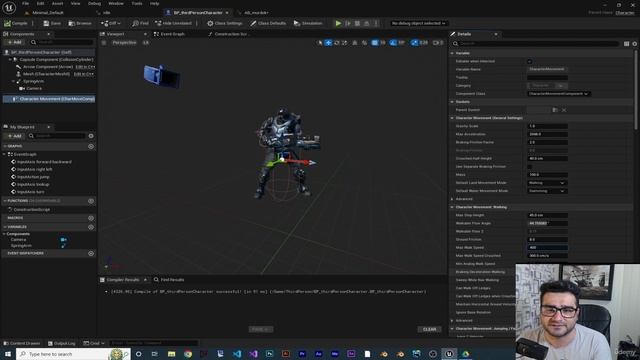Click the Find toolbar icon
This screenshot has height=360, width=640.
click(136, 23)
